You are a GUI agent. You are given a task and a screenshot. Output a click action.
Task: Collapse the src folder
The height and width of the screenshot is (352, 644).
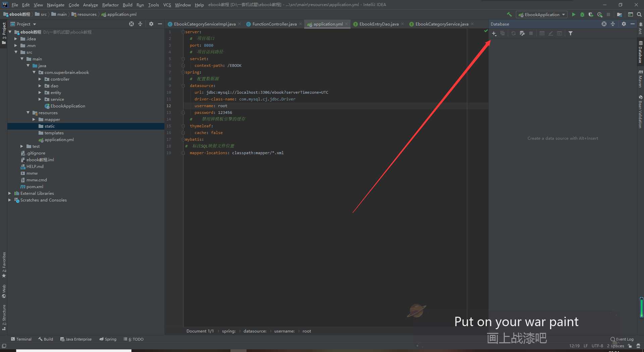(16, 52)
